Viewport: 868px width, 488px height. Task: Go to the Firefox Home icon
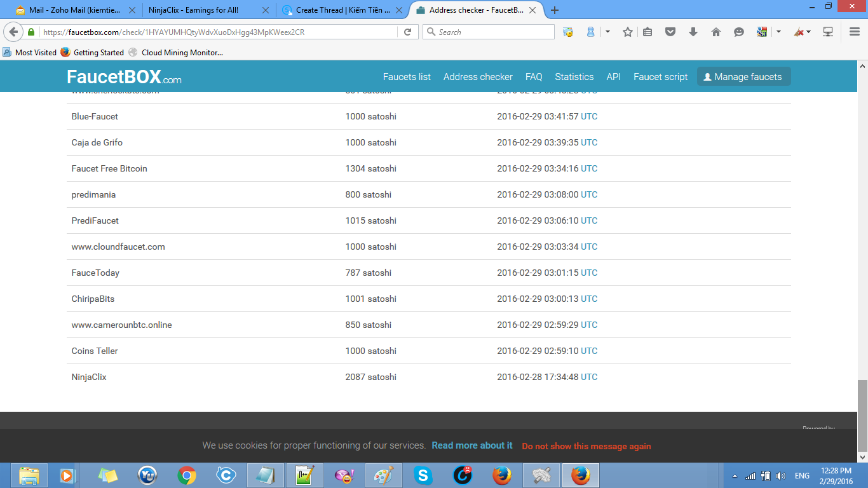point(716,32)
